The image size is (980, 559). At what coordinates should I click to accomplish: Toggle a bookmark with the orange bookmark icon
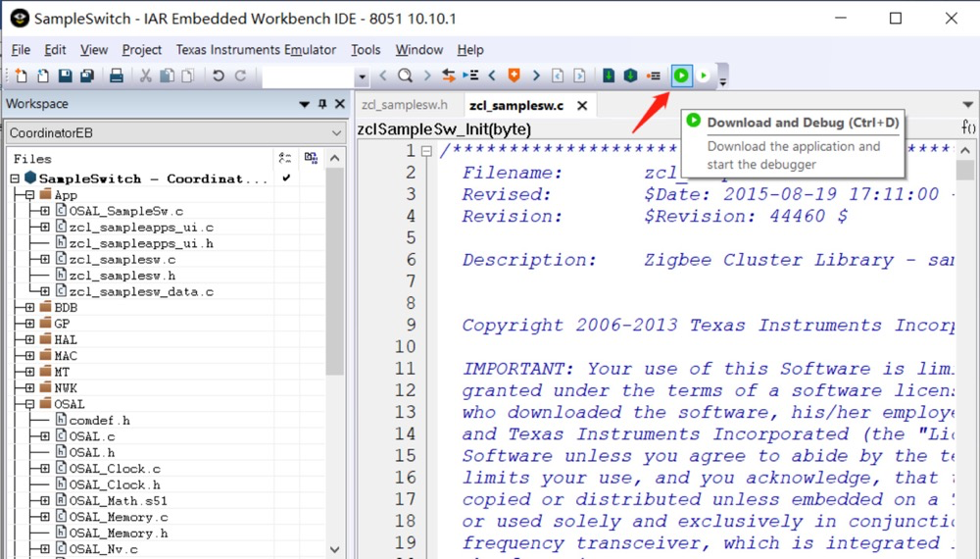(x=514, y=76)
